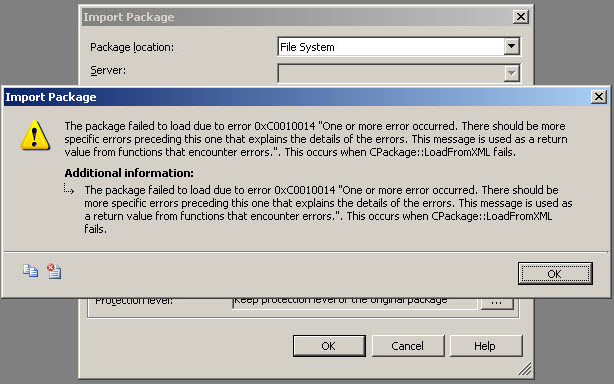Click the show technical details icon
The width and height of the screenshot is (614, 384).
(54, 271)
